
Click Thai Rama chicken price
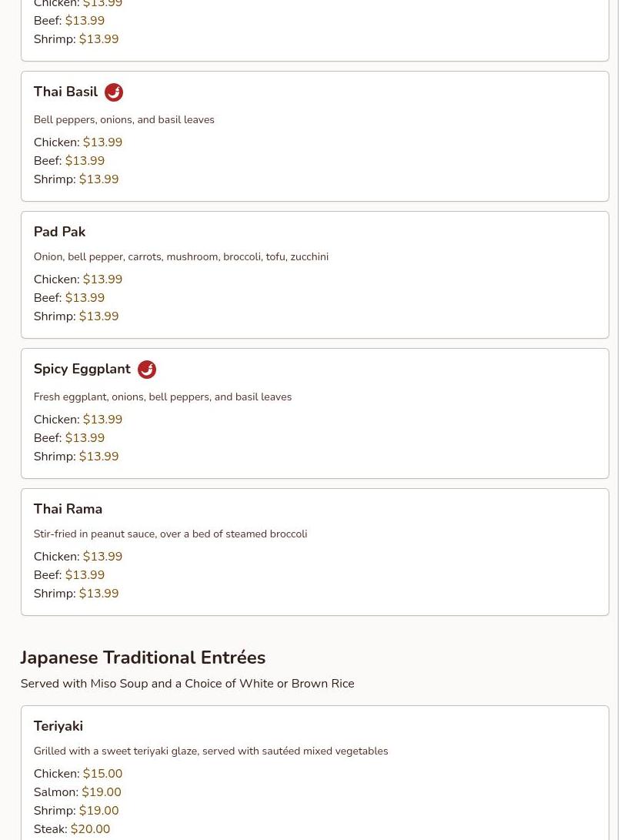click(x=103, y=556)
